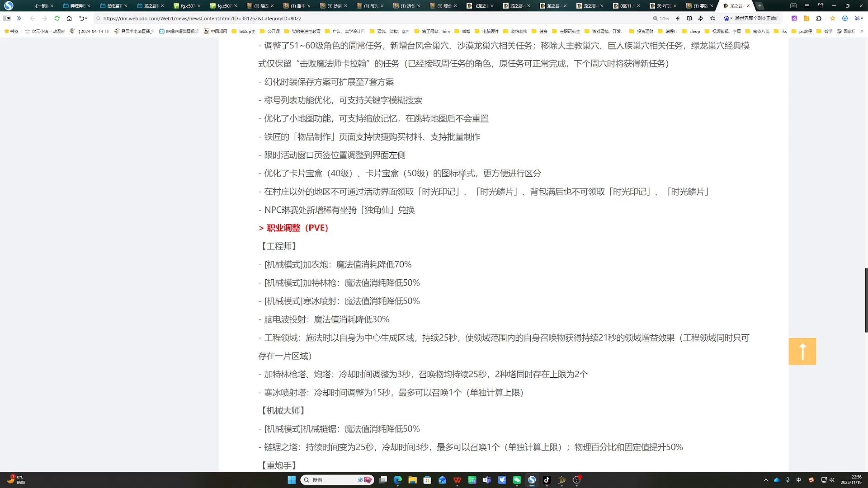Open the 公开课 bookmarks folder
This screenshot has height=488, width=868.
point(270,32)
